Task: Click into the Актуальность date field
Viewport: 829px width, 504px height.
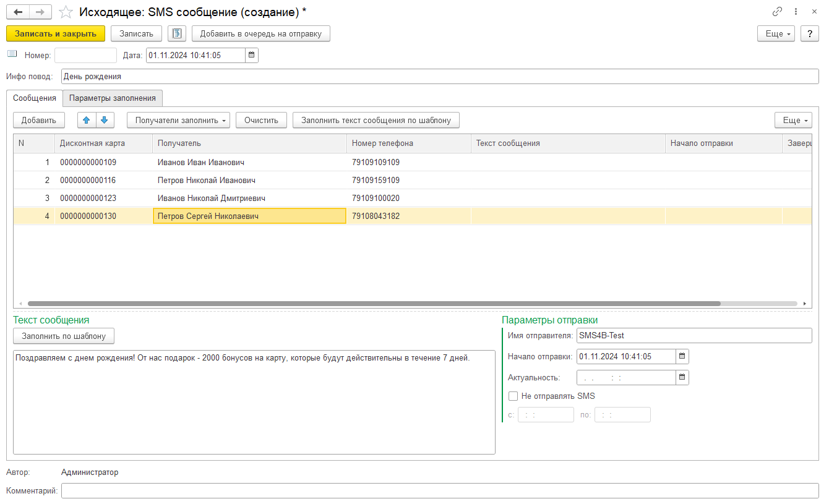Action: 626,377
